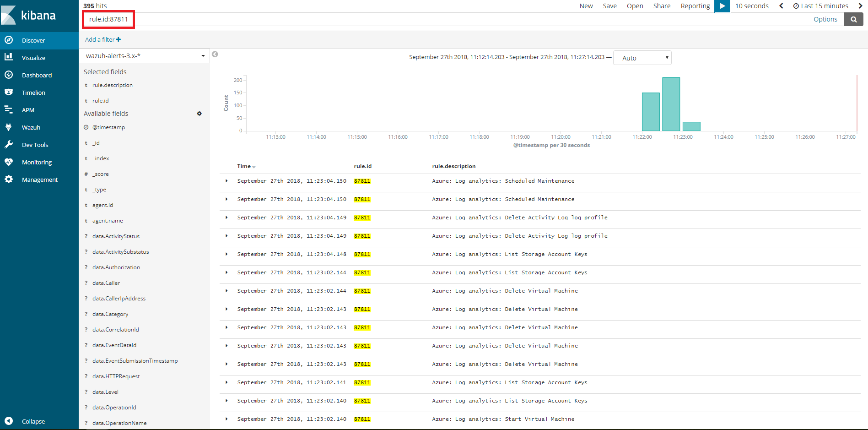
Task: Select rule.id in selected fields
Action: [x=100, y=101]
